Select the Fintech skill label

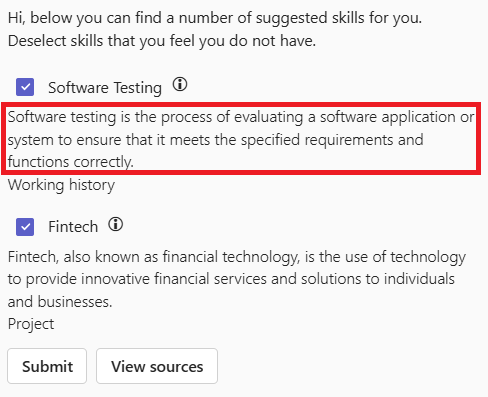pyautogui.click(x=73, y=227)
